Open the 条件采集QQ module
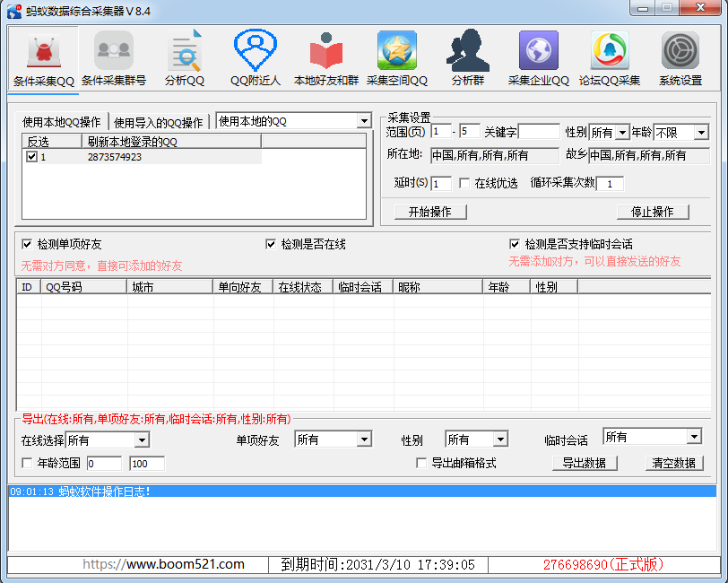 pos(44,60)
